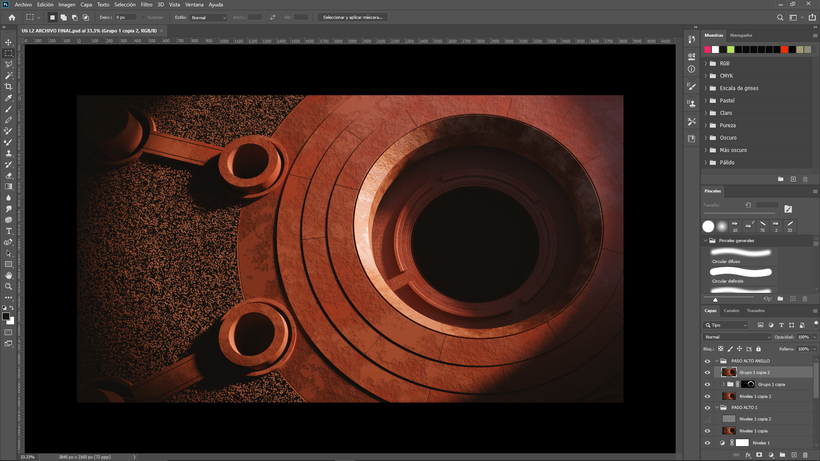Select the Eyedropper tool

(9, 98)
